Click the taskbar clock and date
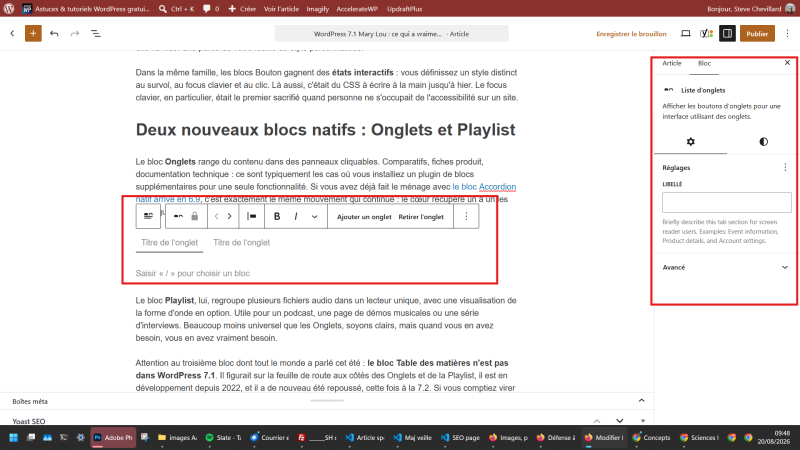The width and height of the screenshot is (800, 450). (x=773, y=437)
